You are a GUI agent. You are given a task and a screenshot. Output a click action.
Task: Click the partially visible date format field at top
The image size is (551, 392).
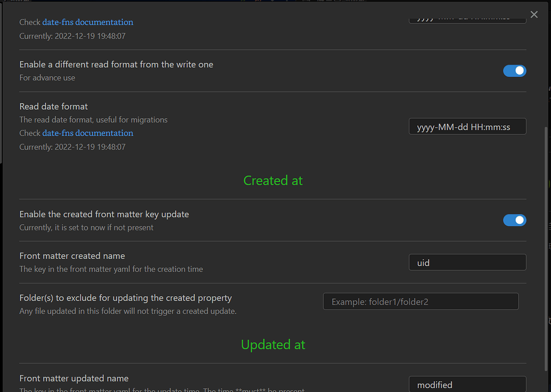(x=467, y=19)
